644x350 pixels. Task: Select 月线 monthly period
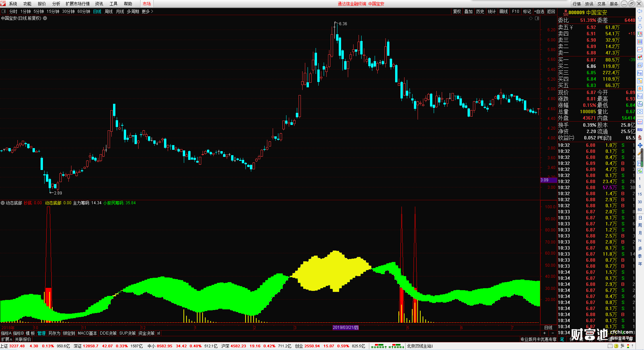[120, 11]
